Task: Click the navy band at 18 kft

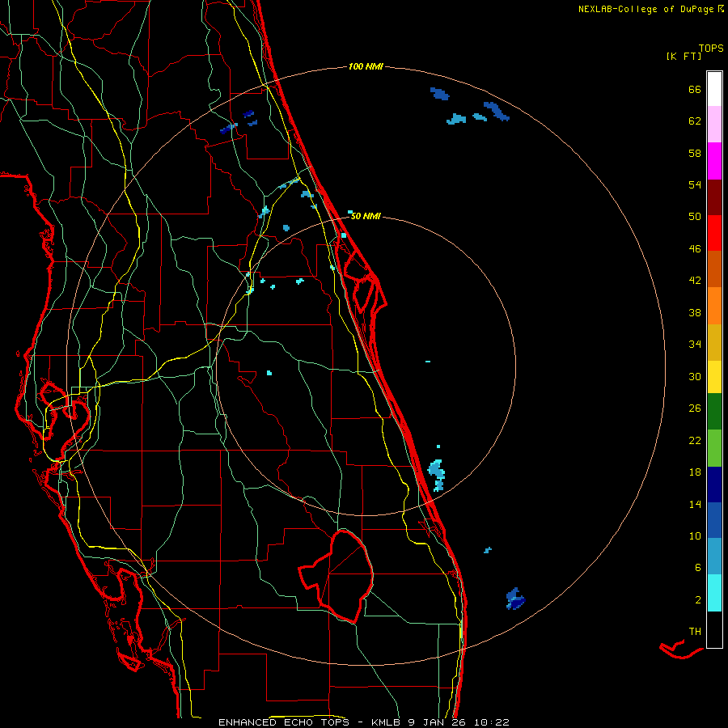Action: (x=714, y=485)
